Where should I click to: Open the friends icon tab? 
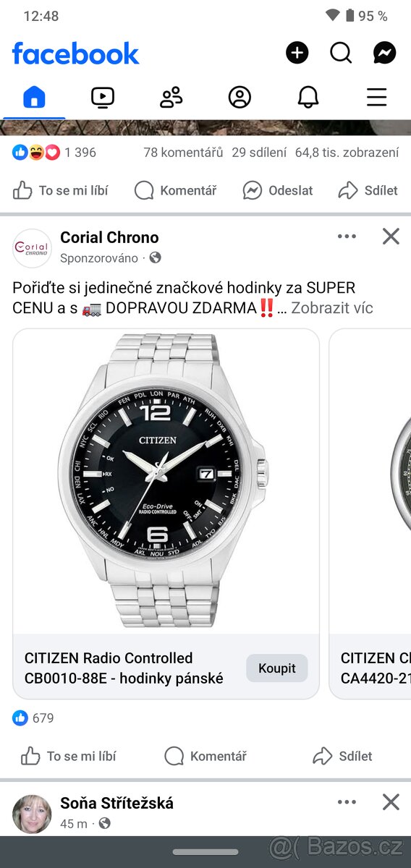pyautogui.click(x=171, y=97)
